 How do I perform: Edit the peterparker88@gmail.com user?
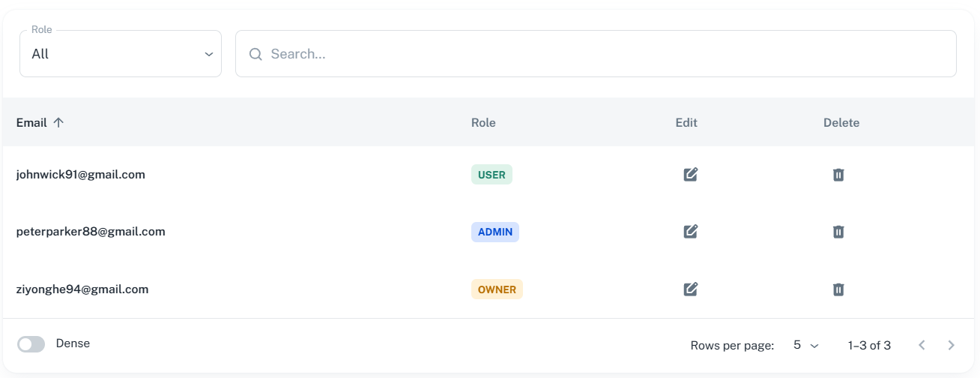[691, 232]
